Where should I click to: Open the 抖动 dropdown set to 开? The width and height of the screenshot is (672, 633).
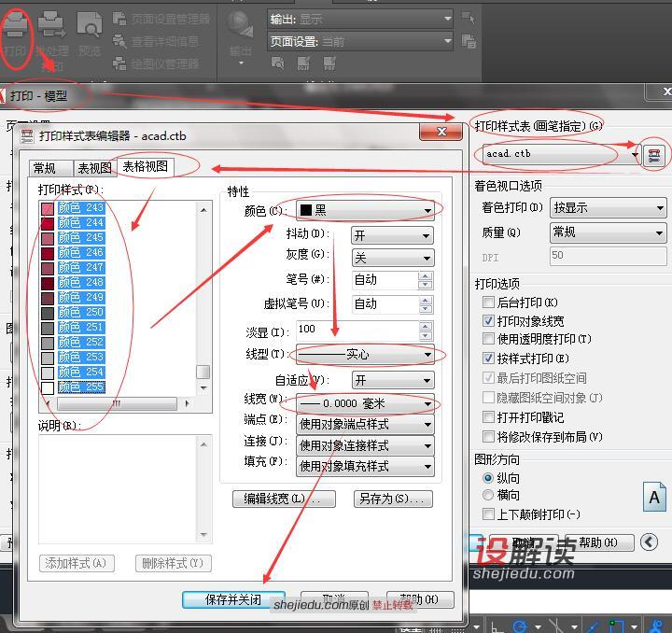393,235
